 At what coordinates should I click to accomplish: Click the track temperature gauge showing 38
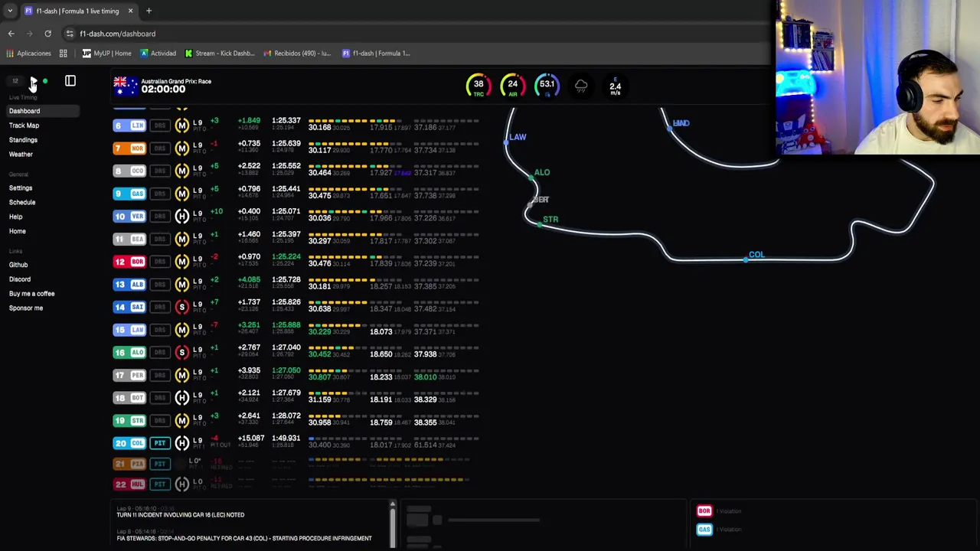pyautogui.click(x=479, y=86)
